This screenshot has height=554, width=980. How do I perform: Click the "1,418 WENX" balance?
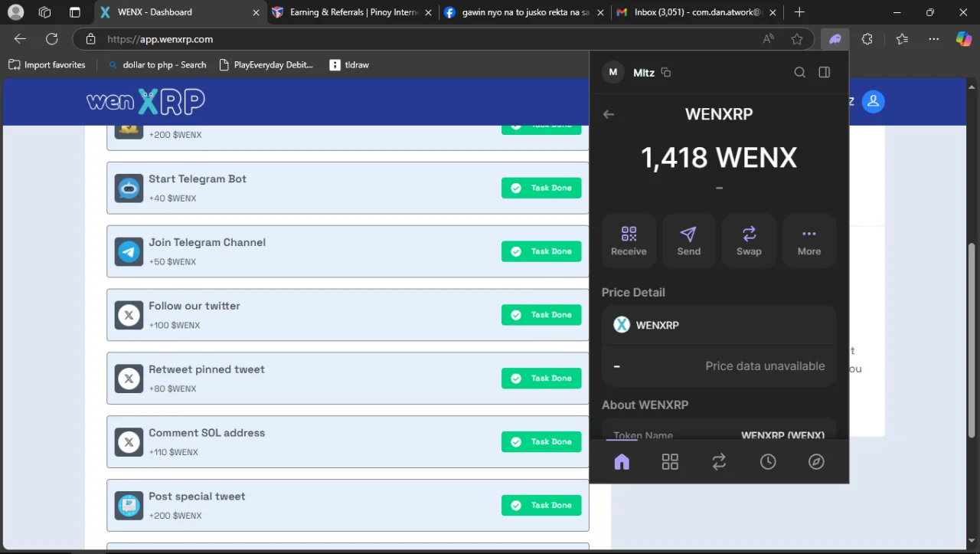719,158
